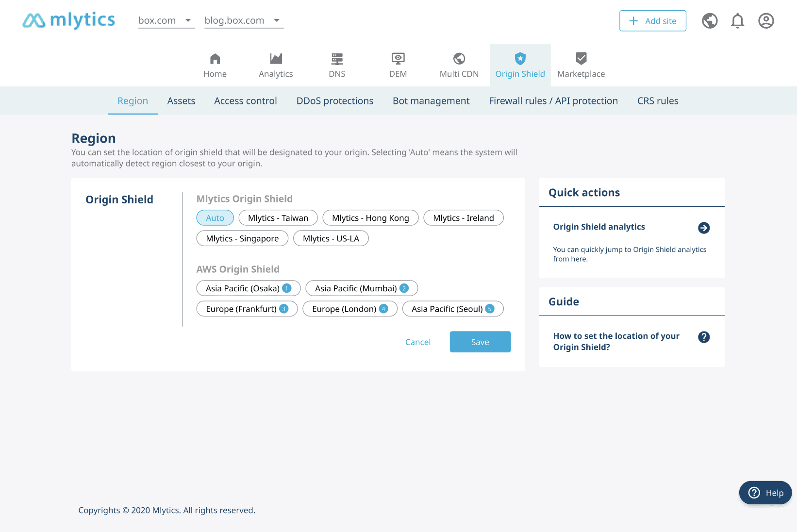Image resolution: width=797 pixels, height=532 pixels.
Task: Click the badge 1 on Osaka
Action: 287,288
